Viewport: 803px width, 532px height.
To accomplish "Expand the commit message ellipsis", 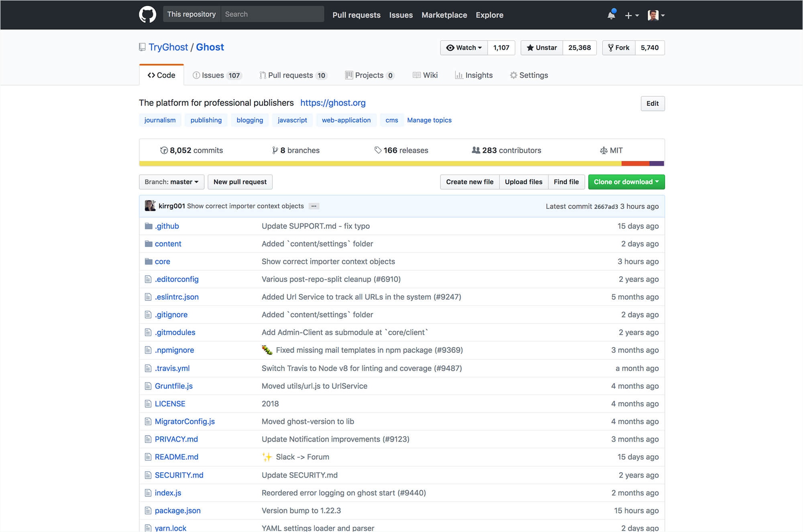I will click(x=314, y=206).
